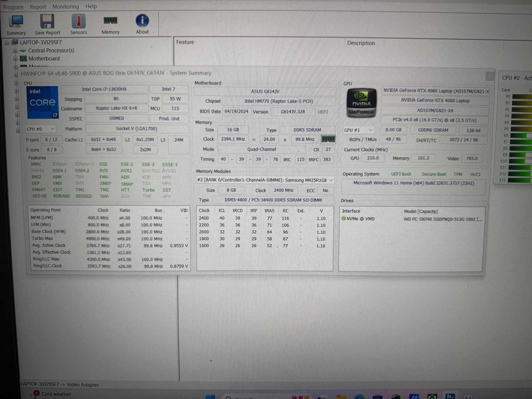
Task: Open the Memory Modules Samsung M425R1GB dropdown
Action: coord(265,180)
